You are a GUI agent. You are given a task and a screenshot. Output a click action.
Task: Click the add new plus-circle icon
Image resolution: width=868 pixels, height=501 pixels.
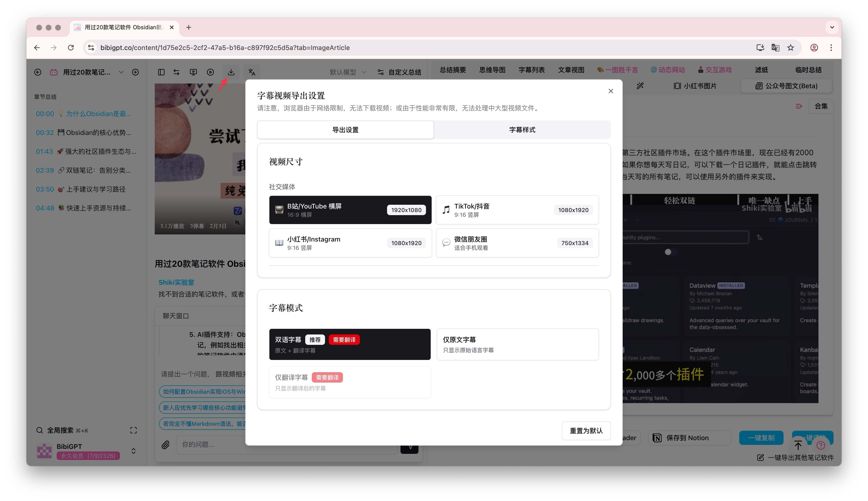[x=136, y=72]
